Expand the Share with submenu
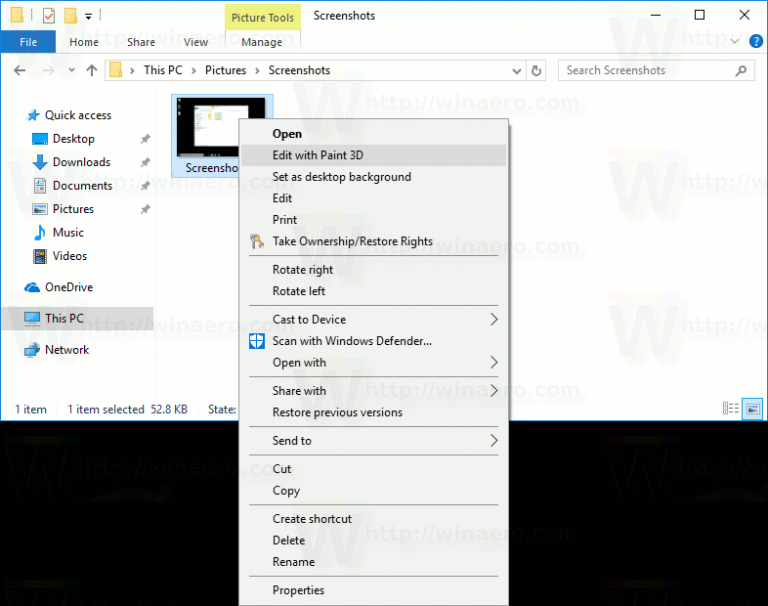 [x=374, y=391]
